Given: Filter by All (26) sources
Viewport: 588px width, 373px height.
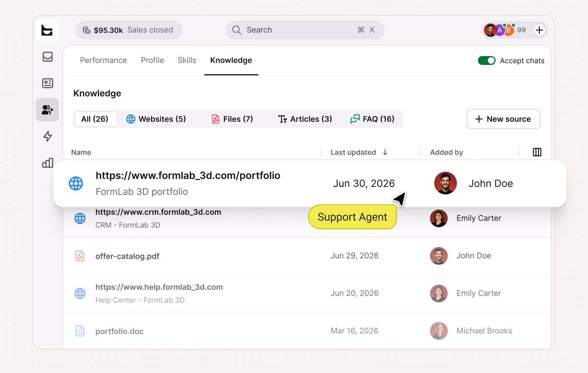Looking at the screenshot, I should coord(96,119).
